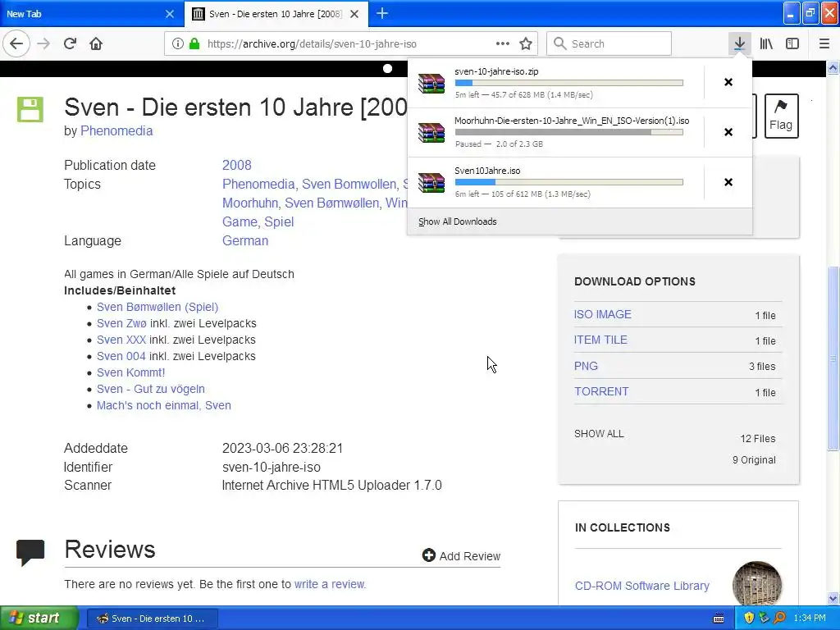Viewport: 840px width, 630px height.
Task: Expand the PNG download option
Action: tap(586, 366)
